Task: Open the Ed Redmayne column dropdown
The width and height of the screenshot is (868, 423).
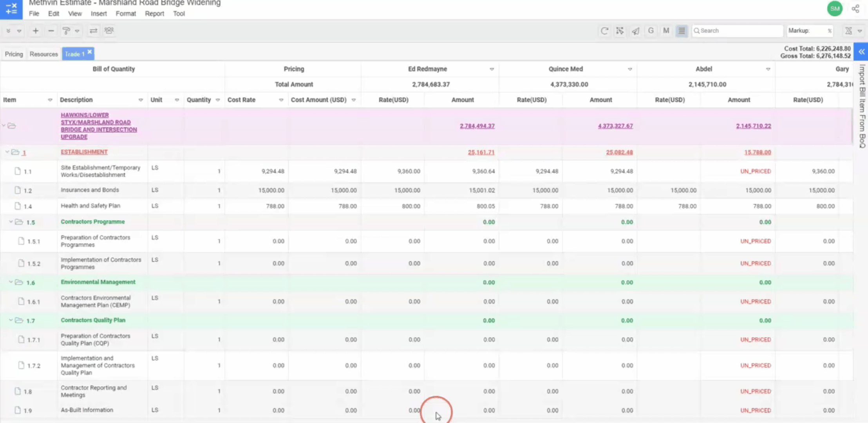Action: tap(492, 69)
